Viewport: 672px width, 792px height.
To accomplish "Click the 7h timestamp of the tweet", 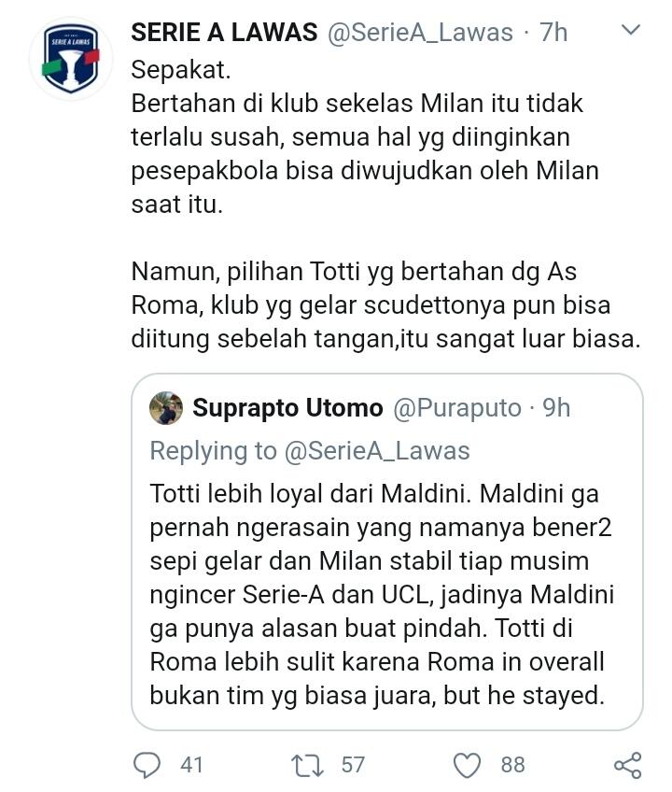I will pos(553,32).
